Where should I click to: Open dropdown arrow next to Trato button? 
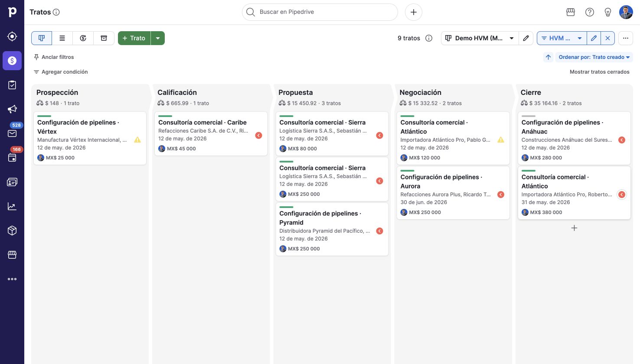coord(158,38)
